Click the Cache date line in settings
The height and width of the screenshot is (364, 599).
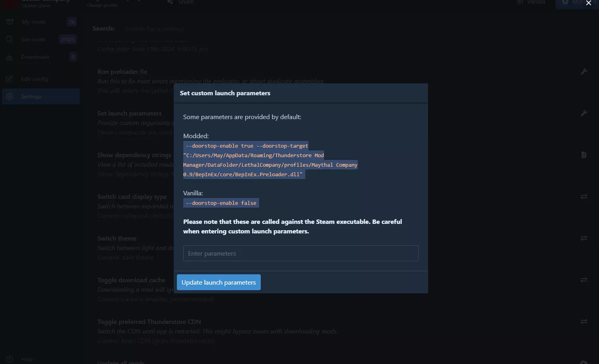(x=153, y=49)
